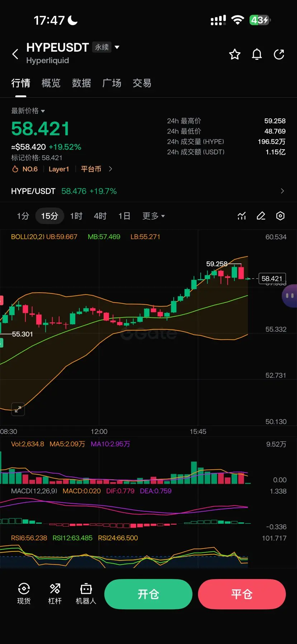The width and height of the screenshot is (297, 644).
Task: Tap the 55.301 low marker on chart
Action: 22,334
